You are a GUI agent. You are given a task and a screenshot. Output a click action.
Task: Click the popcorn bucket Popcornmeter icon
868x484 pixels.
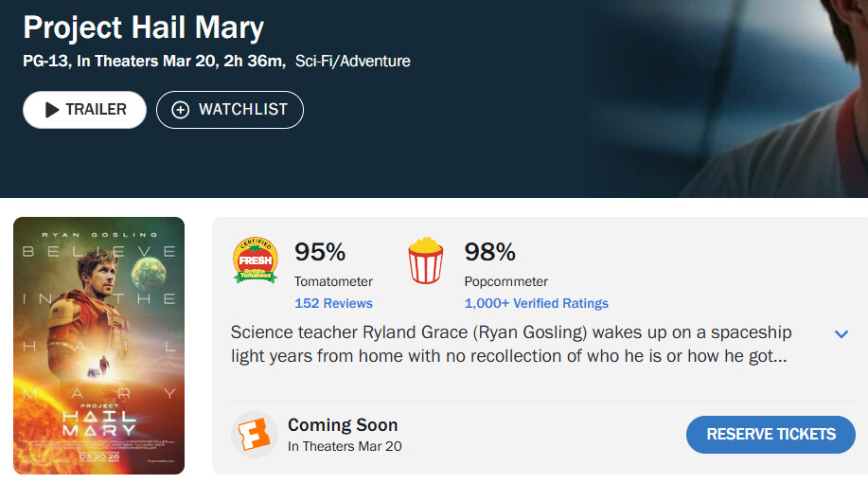[x=425, y=260]
